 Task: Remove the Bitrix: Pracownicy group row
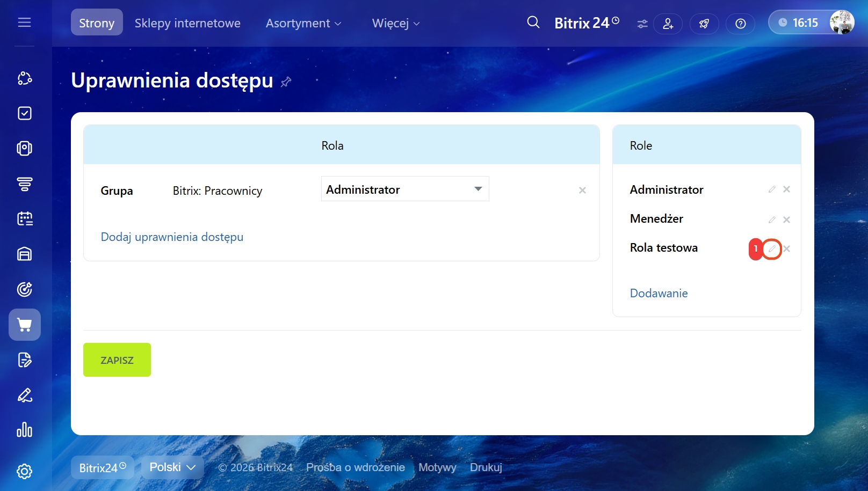[582, 190]
